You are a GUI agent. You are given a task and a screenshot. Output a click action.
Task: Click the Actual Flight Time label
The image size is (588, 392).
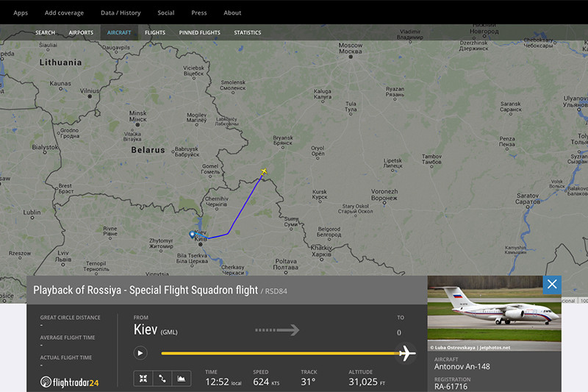click(x=66, y=357)
